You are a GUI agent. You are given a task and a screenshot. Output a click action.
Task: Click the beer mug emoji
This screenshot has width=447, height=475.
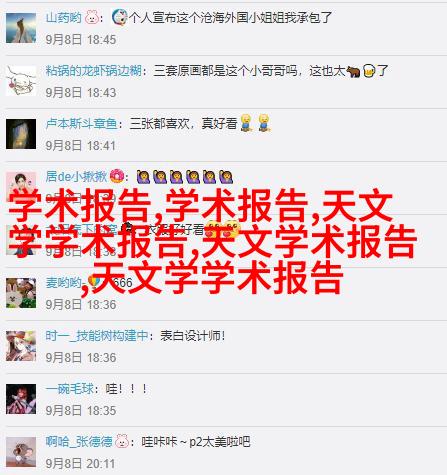pyautogui.click(x=369, y=71)
